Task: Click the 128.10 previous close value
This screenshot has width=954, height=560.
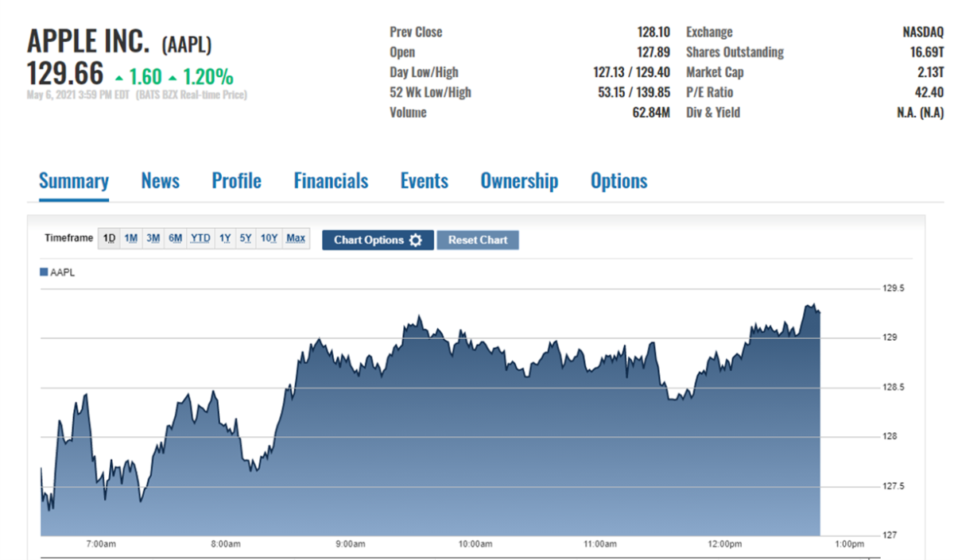Action: [653, 32]
